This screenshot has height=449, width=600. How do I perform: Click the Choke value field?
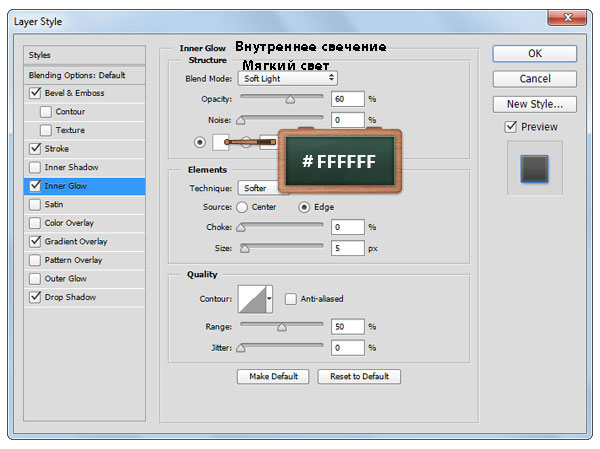347,227
